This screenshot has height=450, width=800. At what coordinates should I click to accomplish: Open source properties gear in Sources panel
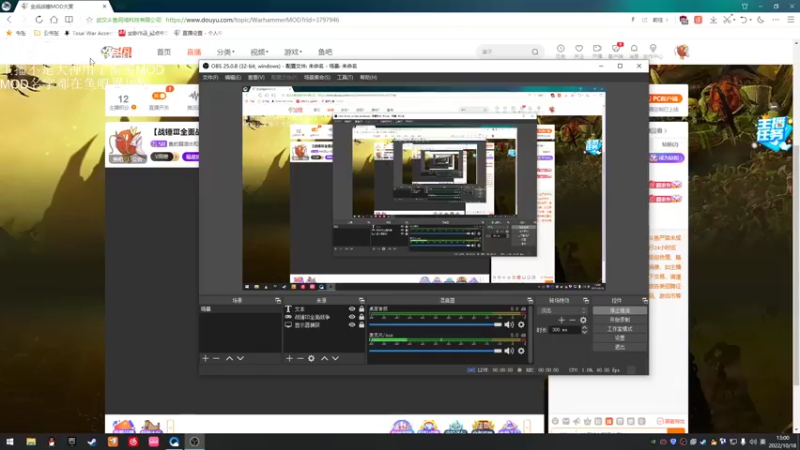pyautogui.click(x=311, y=359)
